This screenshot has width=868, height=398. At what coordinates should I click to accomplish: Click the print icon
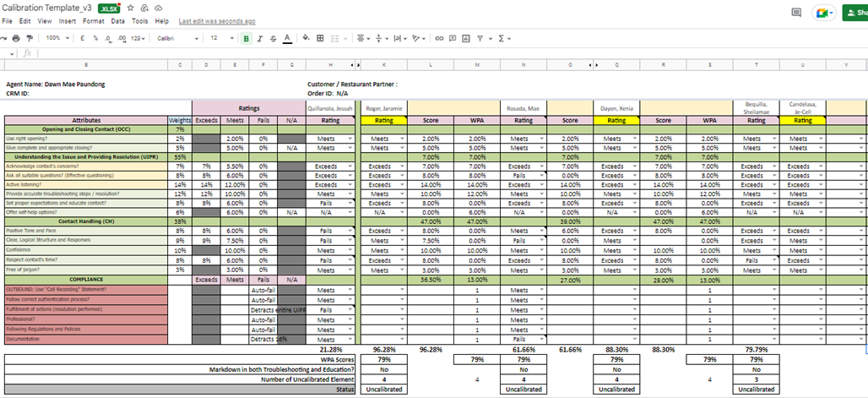tap(16, 38)
